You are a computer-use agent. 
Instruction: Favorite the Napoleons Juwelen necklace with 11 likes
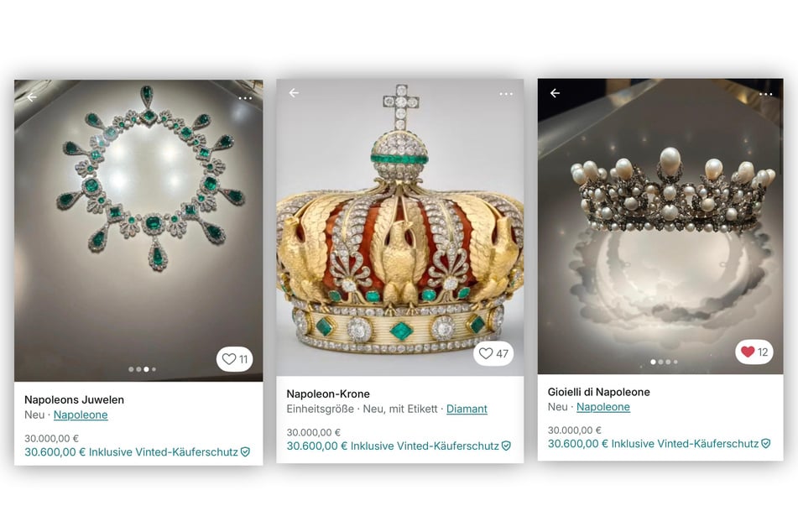pos(235,359)
